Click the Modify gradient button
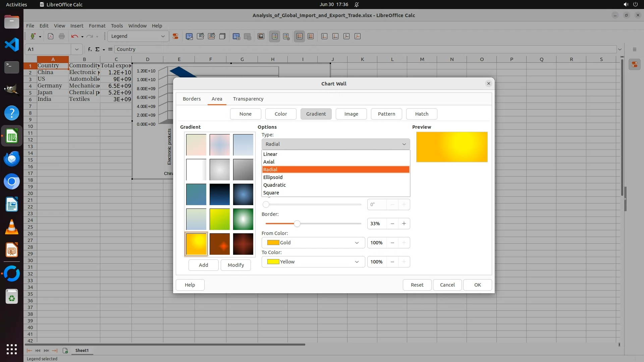The width and height of the screenshot is (644, 362). coord(235,265)
